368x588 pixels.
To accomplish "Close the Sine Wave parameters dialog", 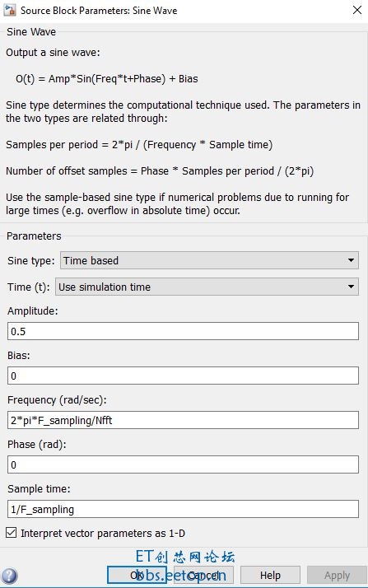I will pos(357,10).
